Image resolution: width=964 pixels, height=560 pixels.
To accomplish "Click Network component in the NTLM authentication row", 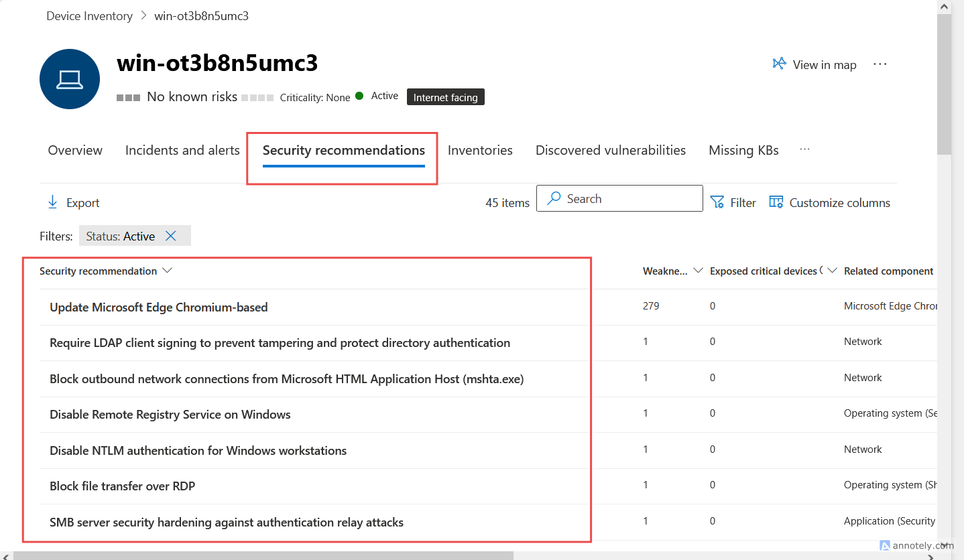I will point(863,449).
